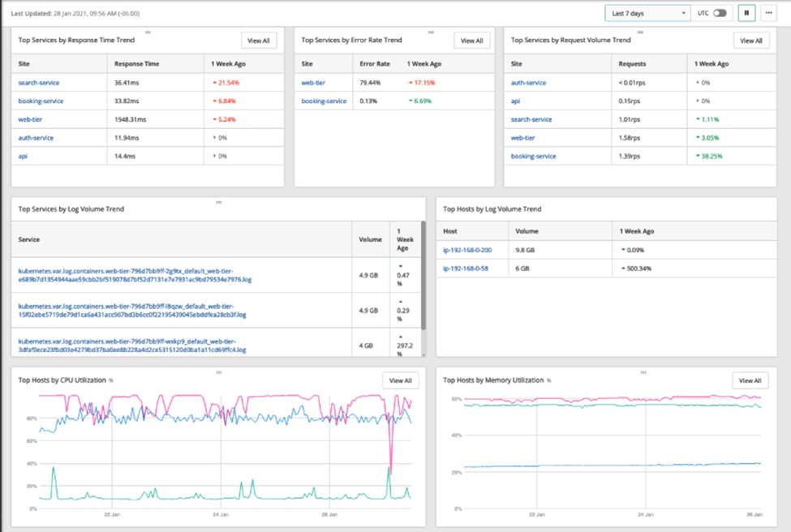Image resolution: width=791 pixels, height=532 pixels.
Task: Click View All in Response Time Trend widget
Action: (259, 41)
